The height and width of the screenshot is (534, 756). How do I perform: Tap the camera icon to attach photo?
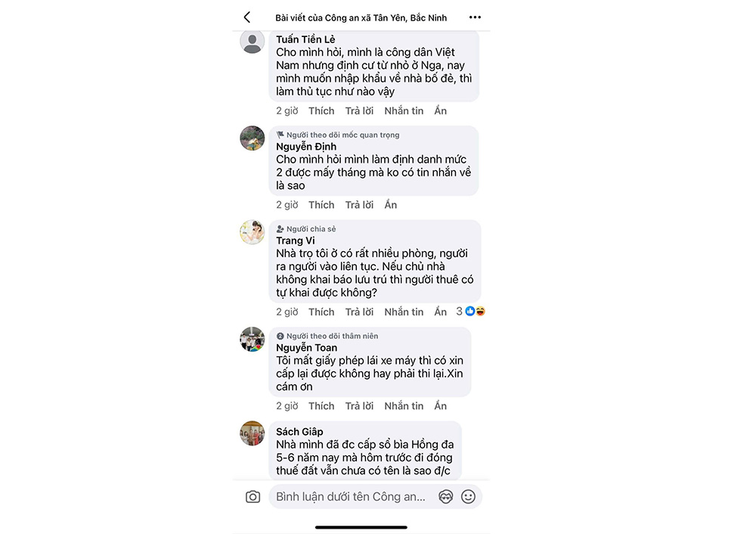[253, 497]
